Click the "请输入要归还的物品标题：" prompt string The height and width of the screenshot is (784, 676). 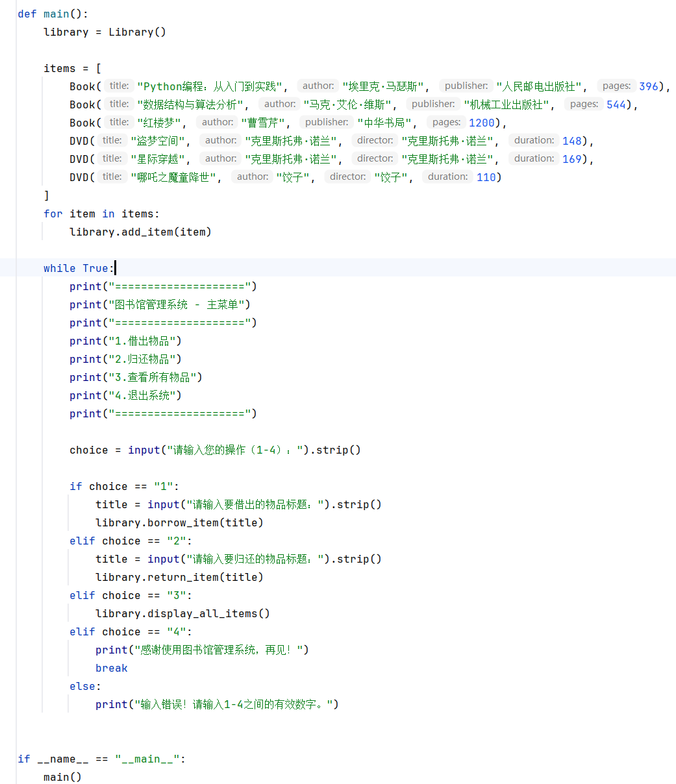(x=255, y=559)
